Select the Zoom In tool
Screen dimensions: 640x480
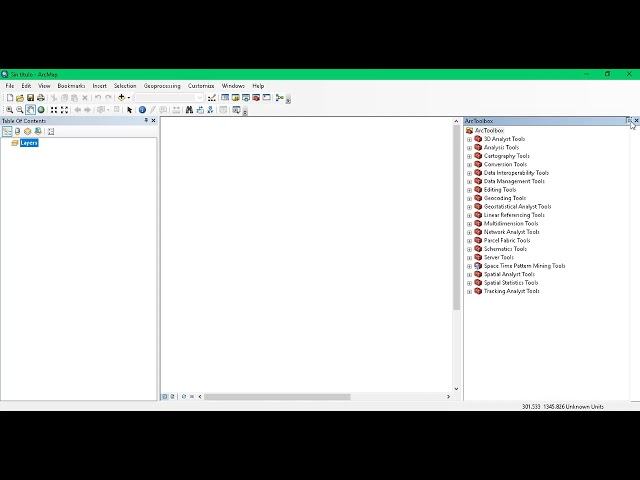[x=9, y=110]
